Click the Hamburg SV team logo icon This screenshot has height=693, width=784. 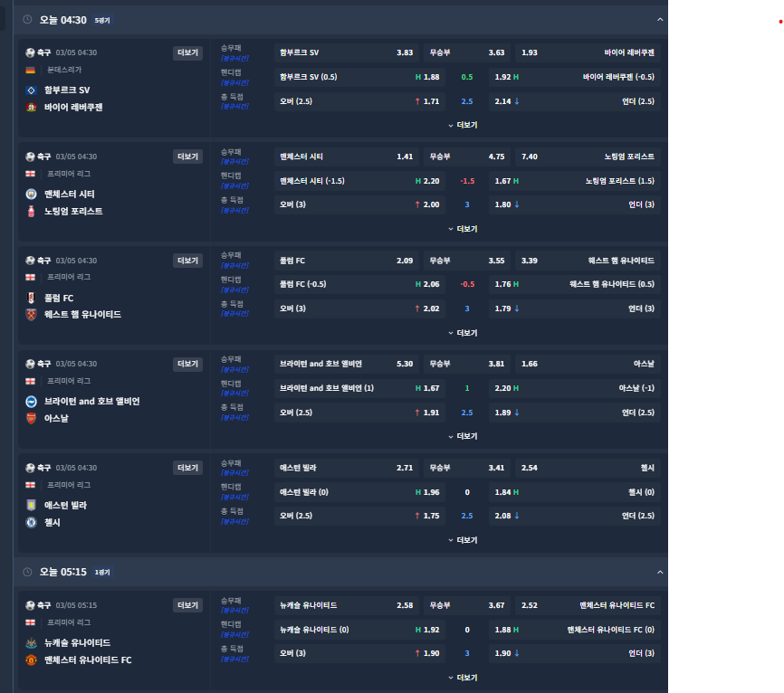pyautogui.click(x=31, y=90)
